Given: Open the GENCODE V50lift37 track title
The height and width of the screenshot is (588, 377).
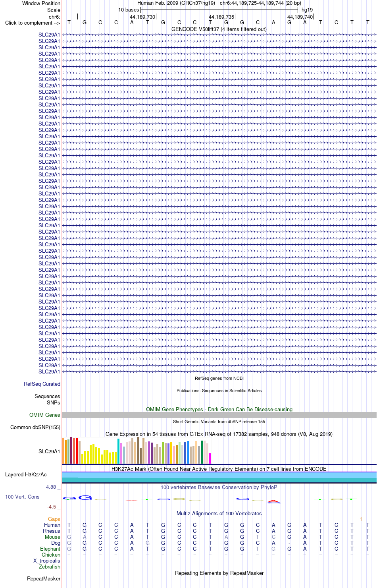Looking at the screenshot, I should (219, 29).
